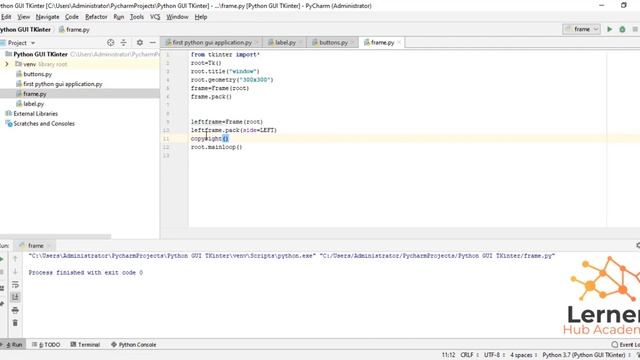Open the Tools menu
640x360 pixels.
click(x=137, y=17)
